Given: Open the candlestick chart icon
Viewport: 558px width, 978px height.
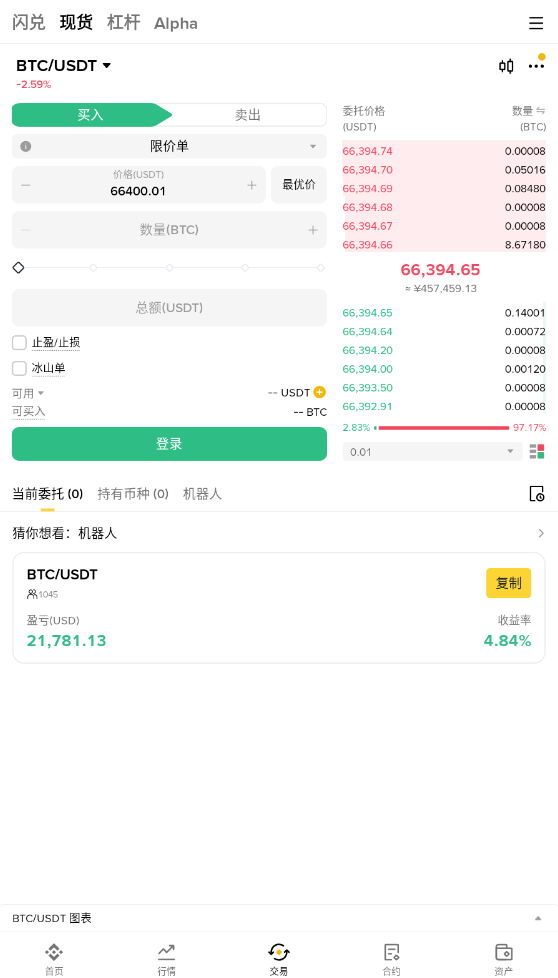Looking at the screenshot, I should 506,66.
